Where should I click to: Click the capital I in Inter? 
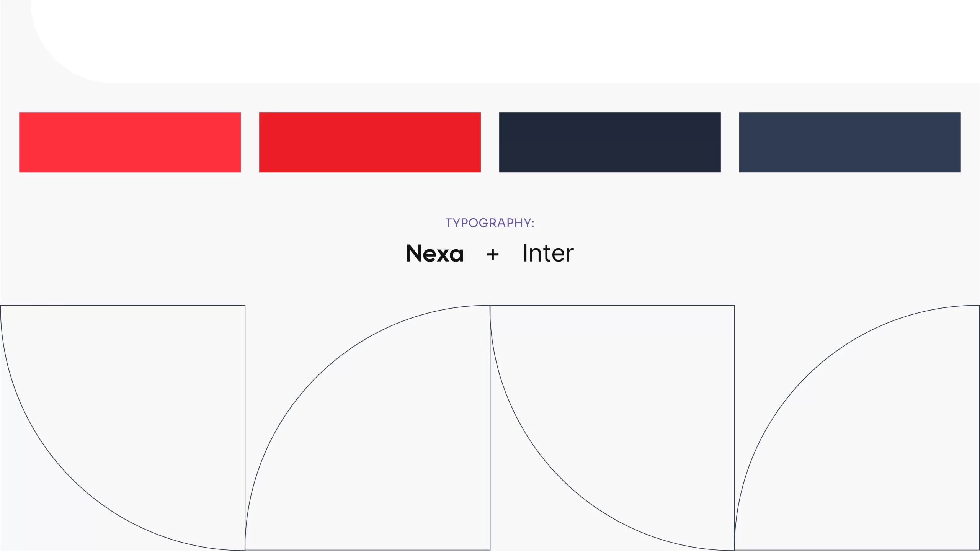click(x=525, y=253)
